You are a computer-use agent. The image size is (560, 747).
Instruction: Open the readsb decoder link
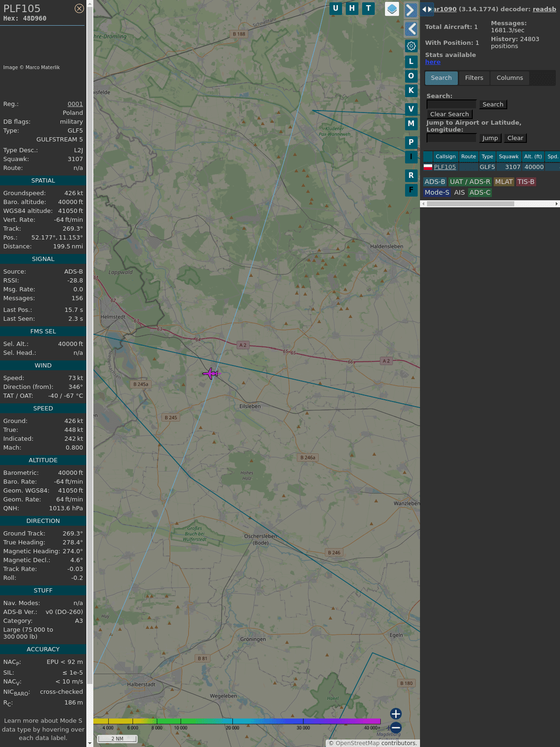pyautogui.click(x=545, y=9)
